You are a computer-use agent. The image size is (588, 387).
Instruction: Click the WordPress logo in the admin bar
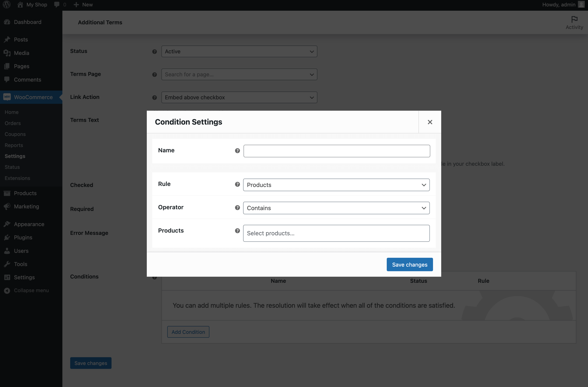click(x=7, y=4)
